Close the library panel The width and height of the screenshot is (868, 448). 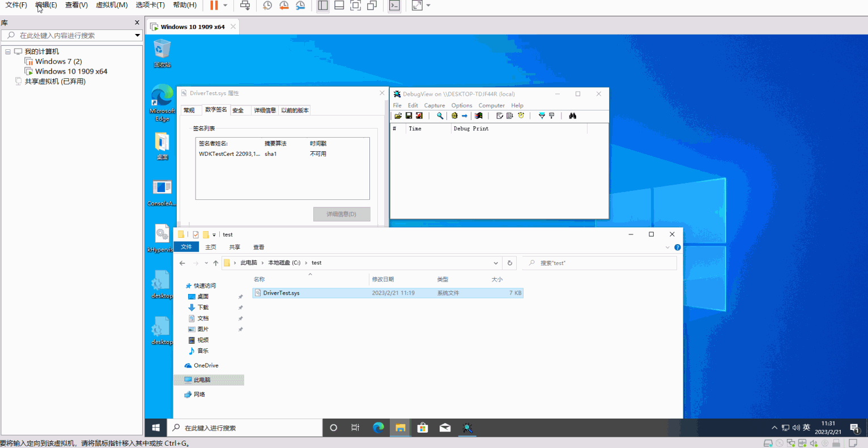[x=137, y=23]
